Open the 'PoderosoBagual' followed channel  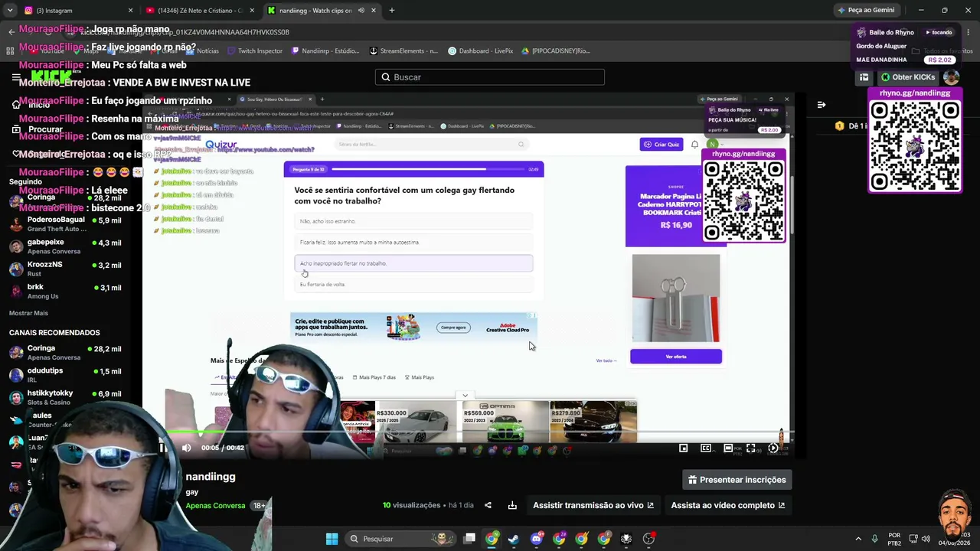[66, 224]
